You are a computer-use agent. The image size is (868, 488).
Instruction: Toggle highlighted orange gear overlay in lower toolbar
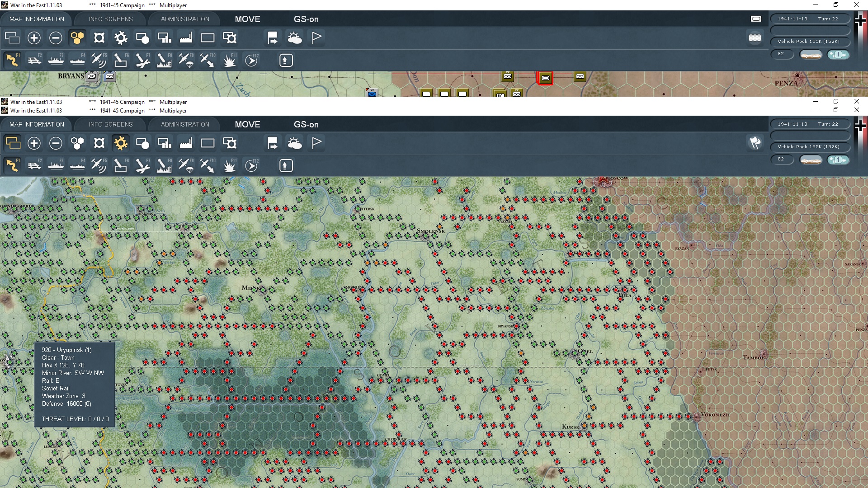[121, 143]
